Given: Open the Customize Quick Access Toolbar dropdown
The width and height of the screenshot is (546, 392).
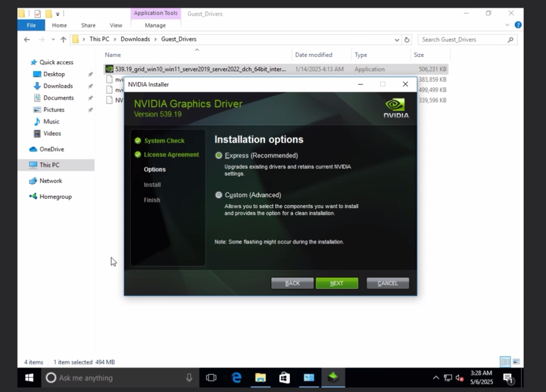Looking at the screenshot, I should click(58, 14).
